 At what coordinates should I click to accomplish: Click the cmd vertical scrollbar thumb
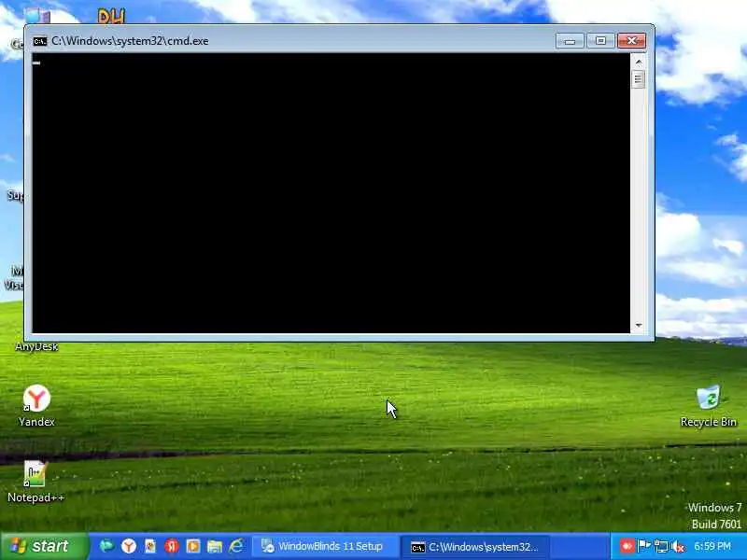point(639,79)
